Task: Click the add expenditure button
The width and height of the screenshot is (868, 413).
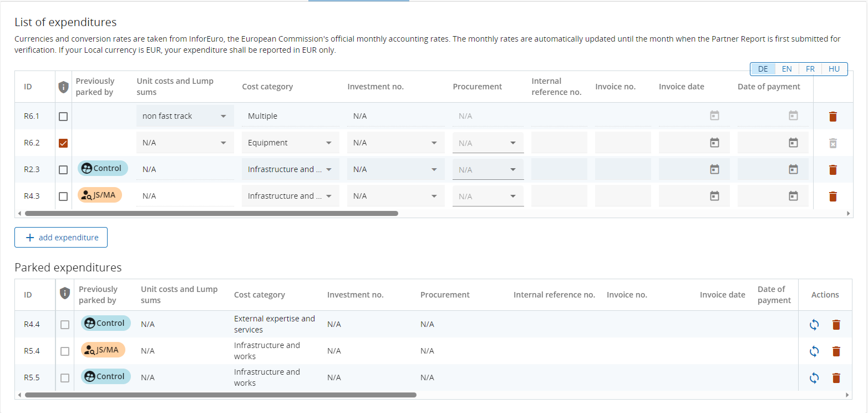Action: tap(61, 238)
